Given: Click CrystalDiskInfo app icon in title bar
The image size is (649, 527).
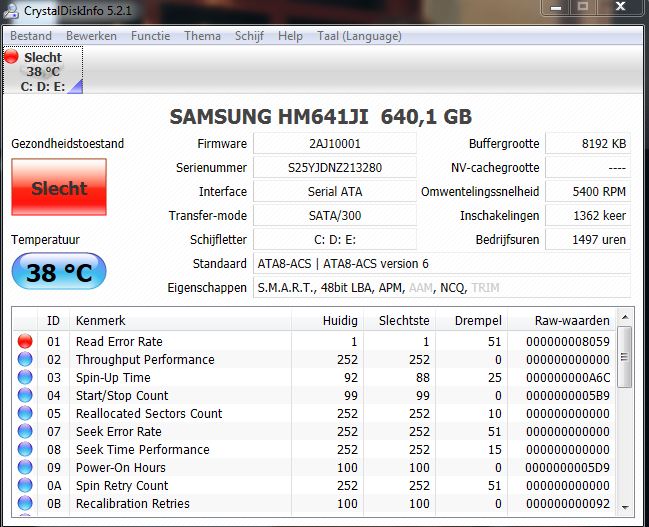Looking at the screenshot, I should click(11, 10).
